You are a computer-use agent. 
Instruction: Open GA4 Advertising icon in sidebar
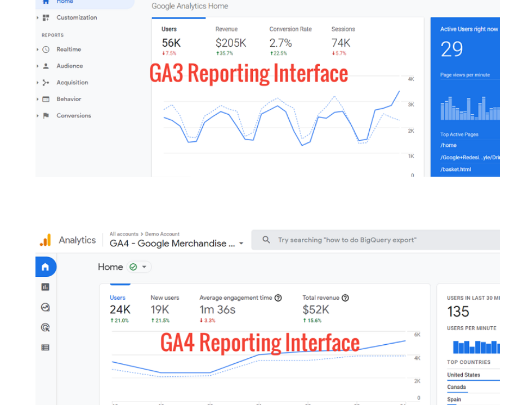pyautogui.click(x=46, y=327)
